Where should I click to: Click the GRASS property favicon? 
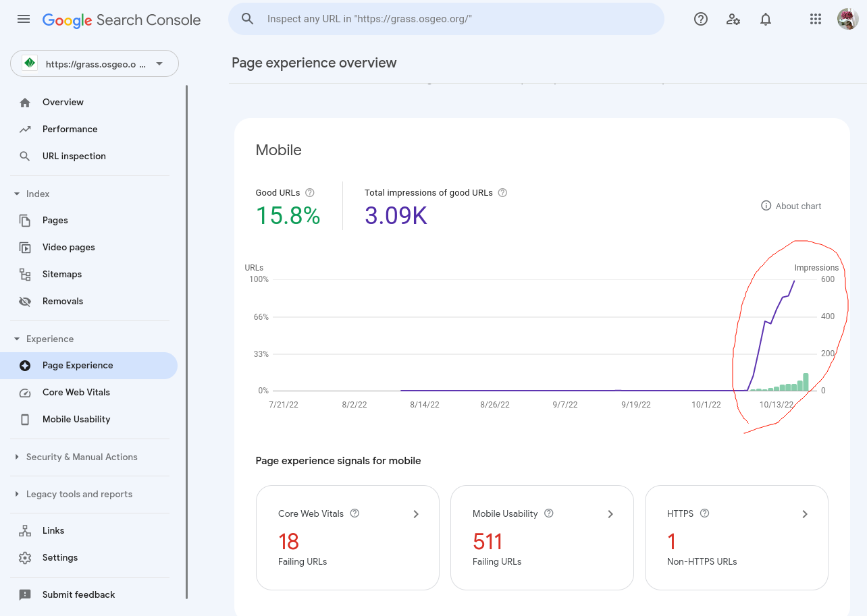(30, 63)
